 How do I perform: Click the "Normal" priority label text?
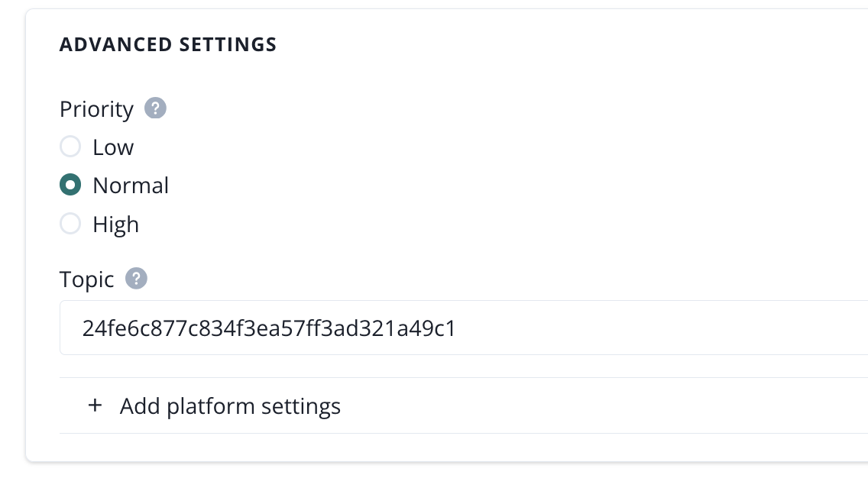point(131,186)
